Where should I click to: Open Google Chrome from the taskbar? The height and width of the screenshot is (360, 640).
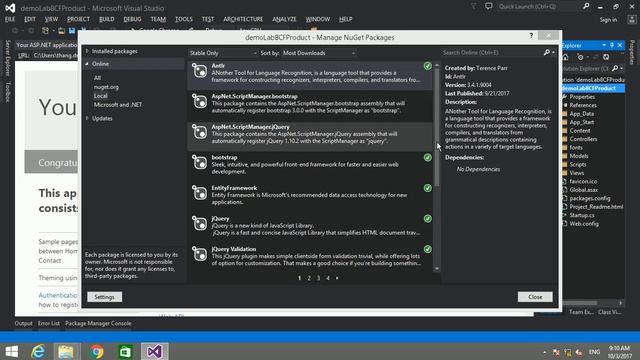(97, 351)
